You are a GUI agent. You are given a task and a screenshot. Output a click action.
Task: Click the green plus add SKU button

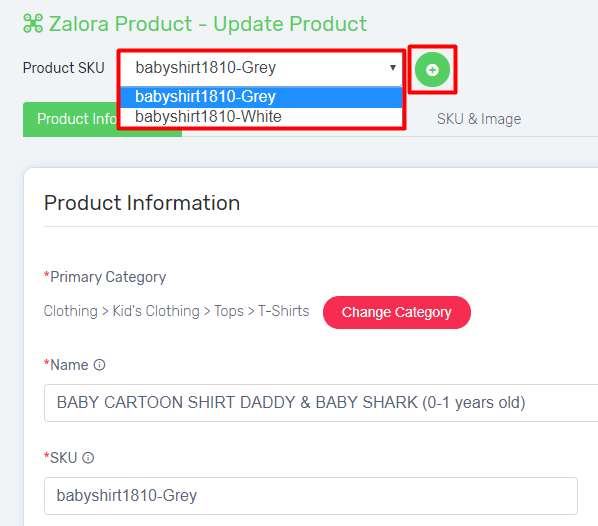[432, 70]
